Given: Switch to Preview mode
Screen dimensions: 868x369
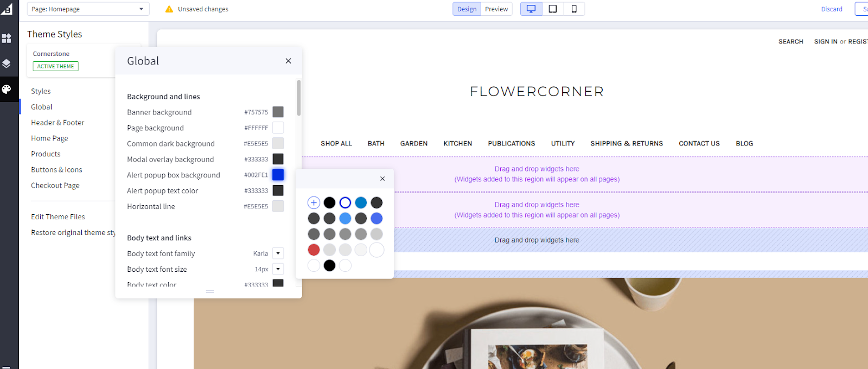Looking at the screenshot, I should point(496,9).
